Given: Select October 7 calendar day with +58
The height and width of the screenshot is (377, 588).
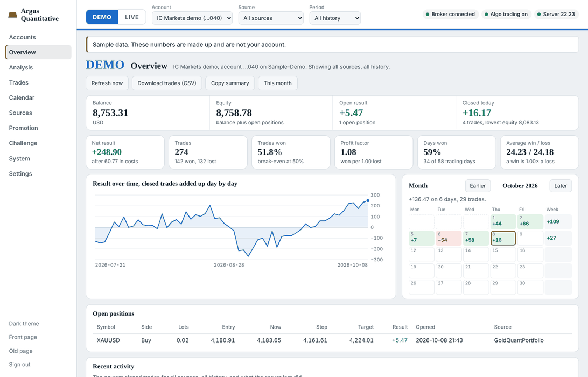Looking at the screenshot, I should click(x=476, y=238).
